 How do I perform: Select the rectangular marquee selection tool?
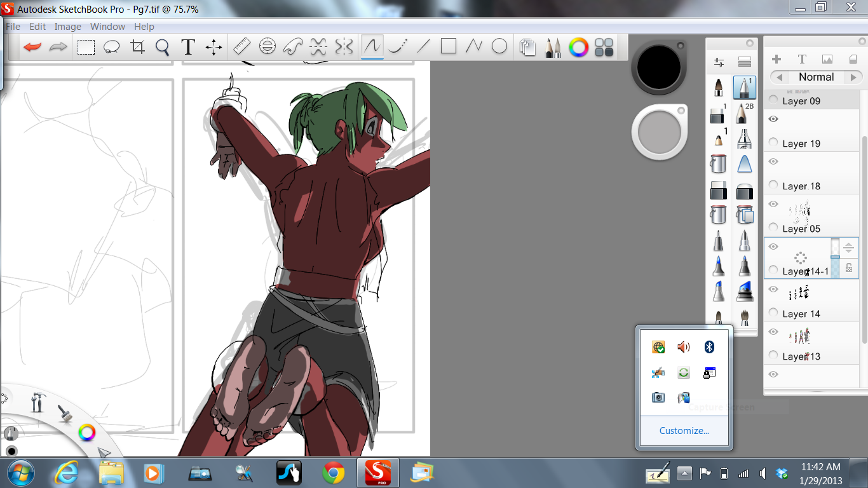point(86,47)
